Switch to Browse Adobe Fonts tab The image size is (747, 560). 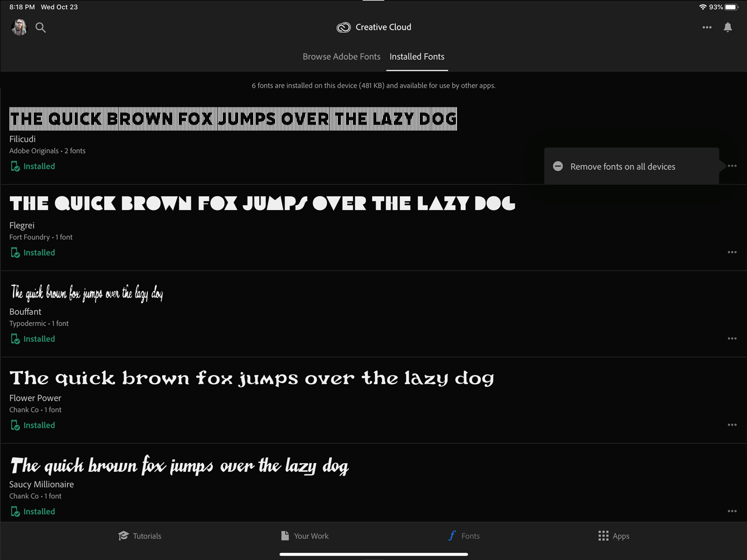click(x=341, y=57)
